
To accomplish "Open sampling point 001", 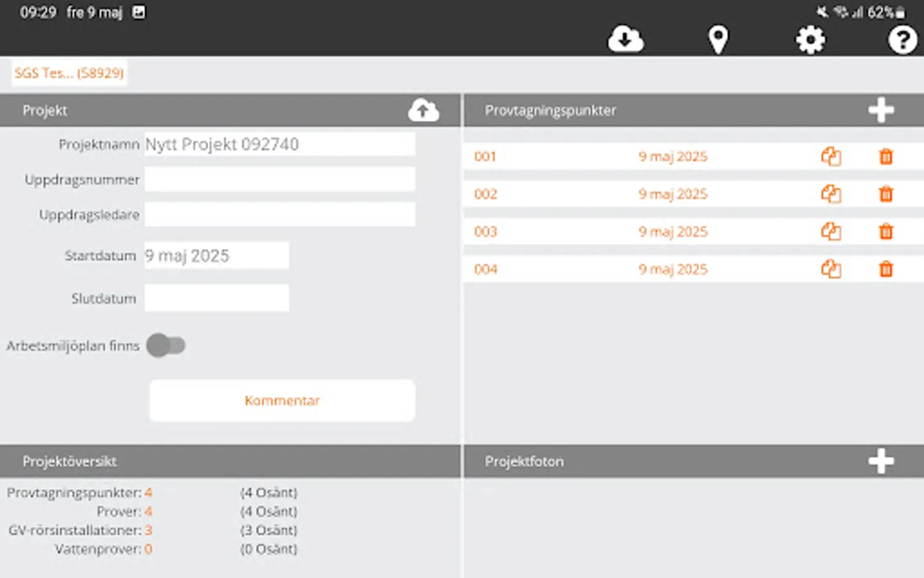I will (x=485, y=156).
